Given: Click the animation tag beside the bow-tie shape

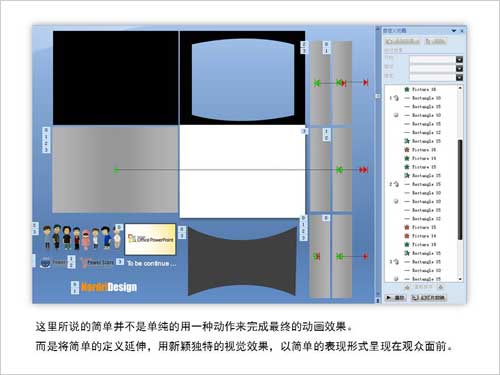Looking at the screenshot, I should point(182,232).
